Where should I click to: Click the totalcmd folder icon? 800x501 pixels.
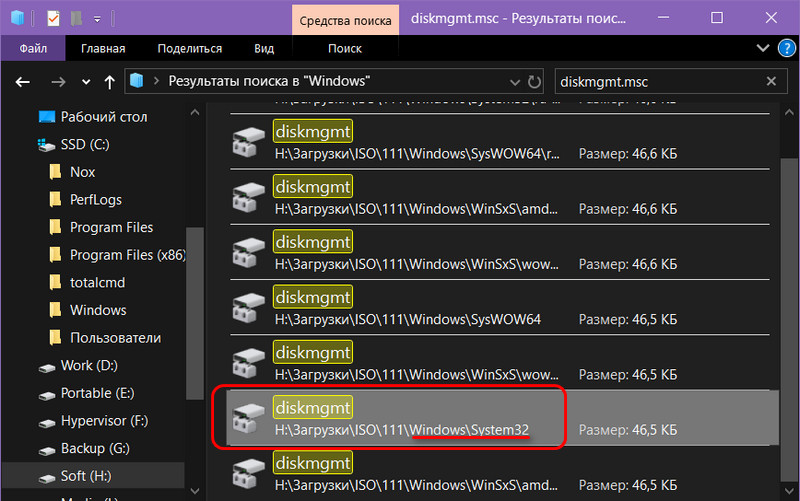coord(55,282)
